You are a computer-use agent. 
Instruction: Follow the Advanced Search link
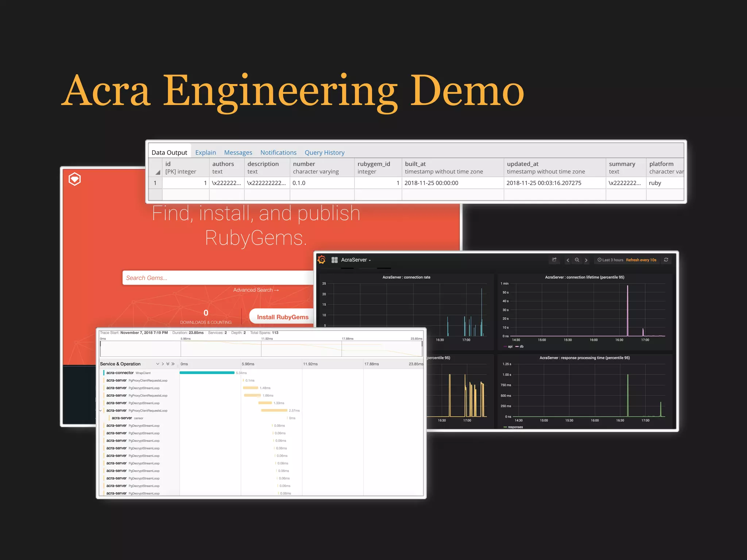[x=256, y=290]
